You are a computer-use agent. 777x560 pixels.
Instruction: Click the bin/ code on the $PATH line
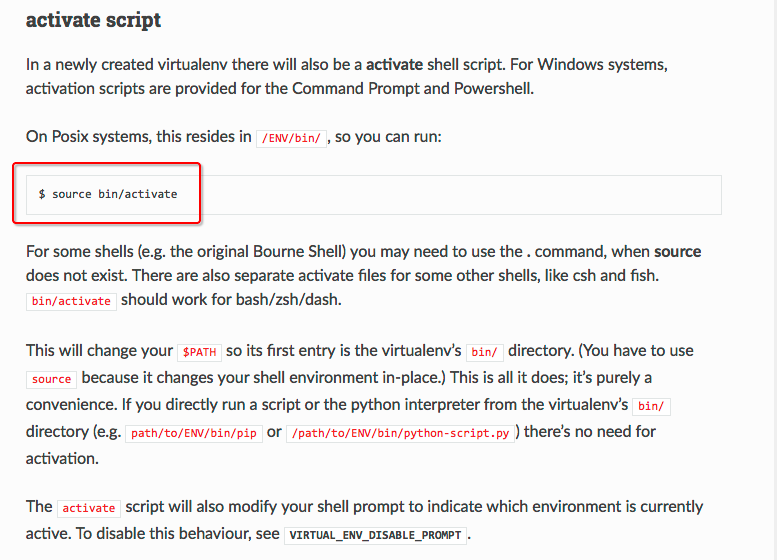(x=485, y=352)
